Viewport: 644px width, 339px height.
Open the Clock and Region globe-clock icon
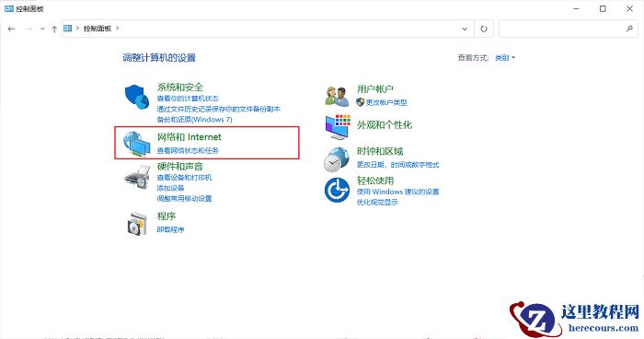(x=337, y=159)
